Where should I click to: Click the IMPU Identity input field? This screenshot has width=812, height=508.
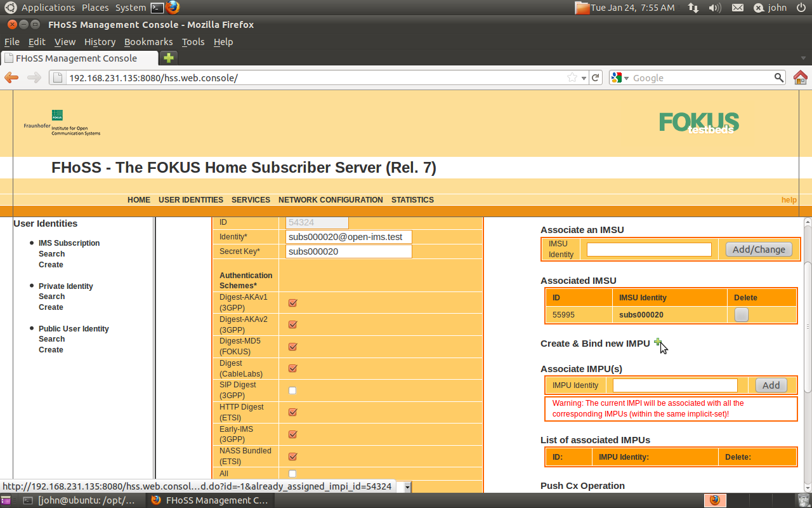[x=675, y=385]
